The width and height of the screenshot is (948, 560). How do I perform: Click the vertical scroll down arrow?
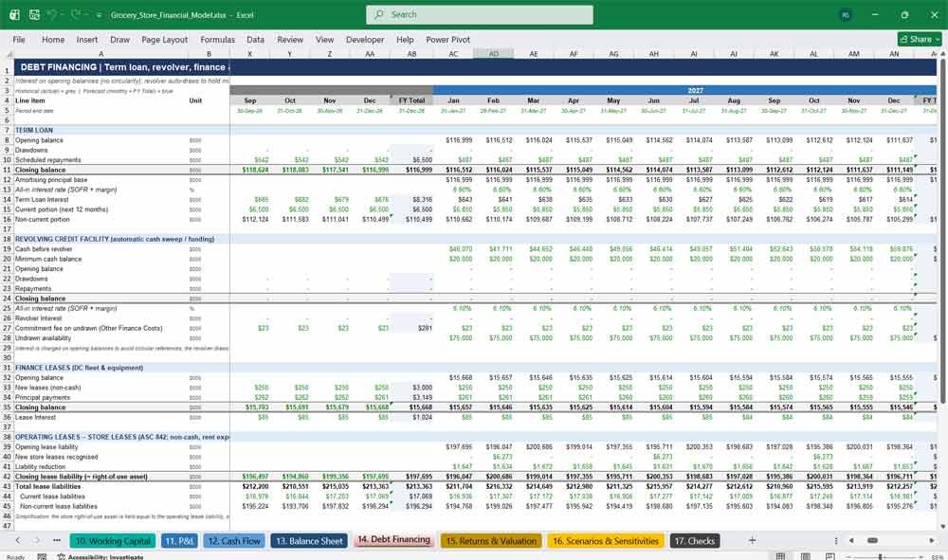942,526
